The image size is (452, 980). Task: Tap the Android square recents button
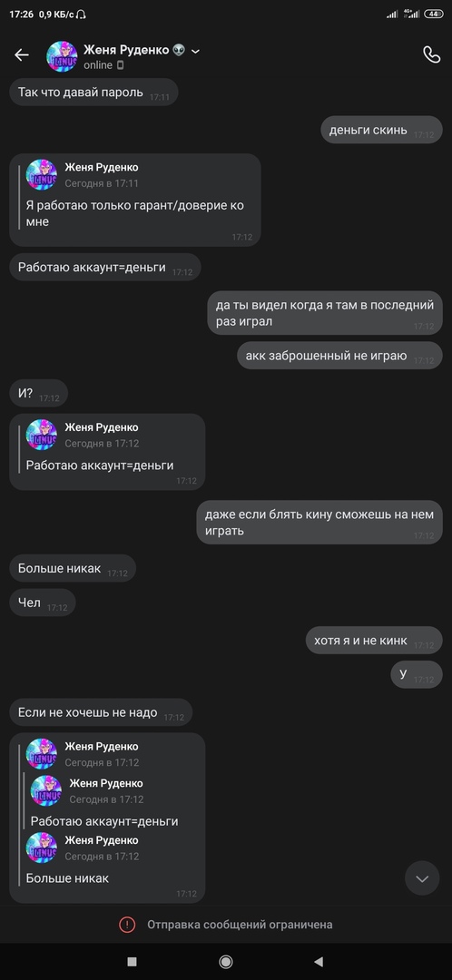132,961
